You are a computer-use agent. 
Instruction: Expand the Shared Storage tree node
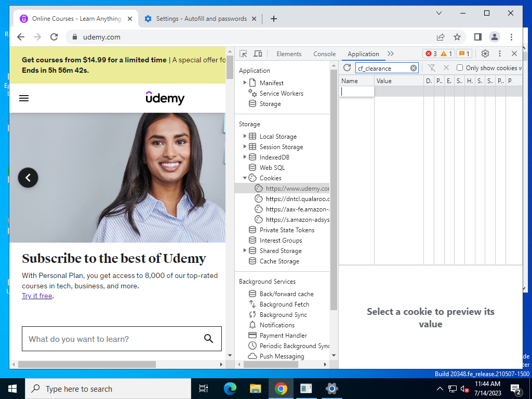[245, 251]
